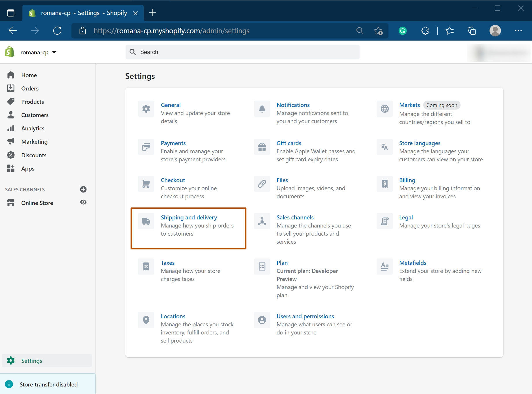Click the Taxes percent receipt icon
This screenshot has height=394, width=532.
[x=146, y=267]
